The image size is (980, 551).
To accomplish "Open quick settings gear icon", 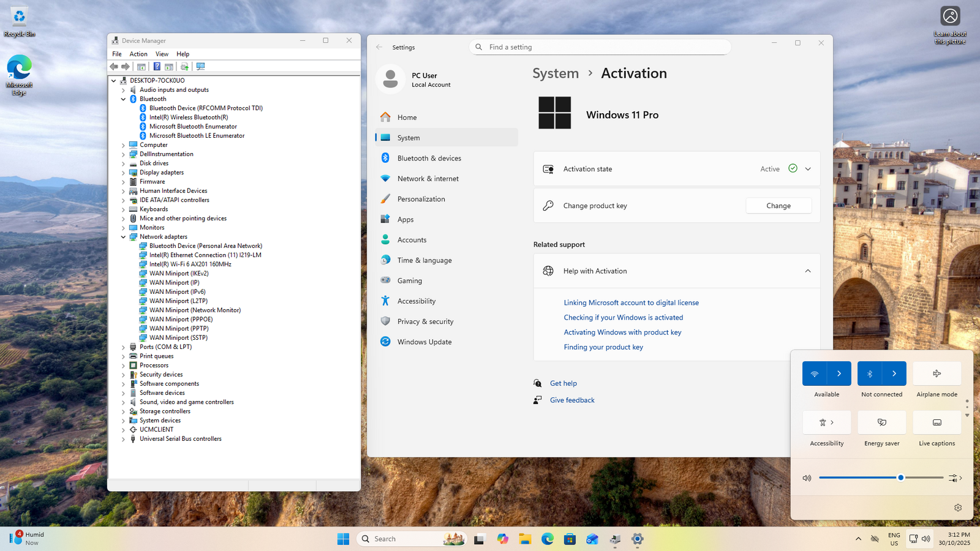I will (958, 508).
